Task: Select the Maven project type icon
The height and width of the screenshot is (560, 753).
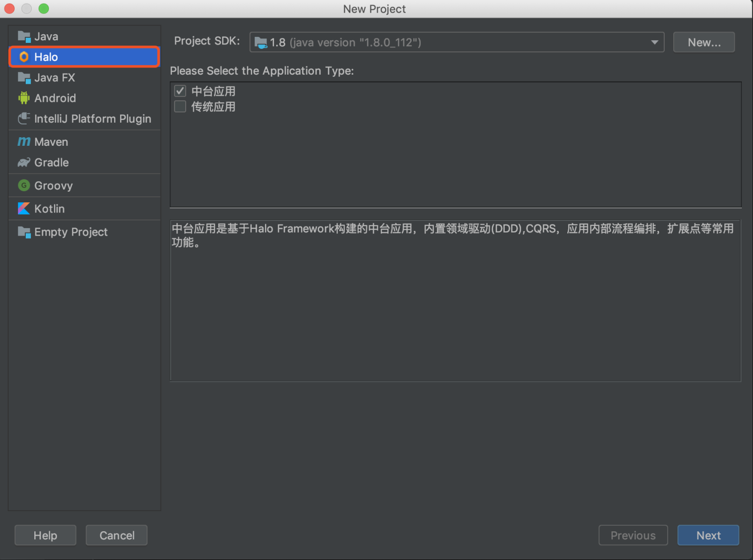Action: pyautogui.click(x=24, y=142)
